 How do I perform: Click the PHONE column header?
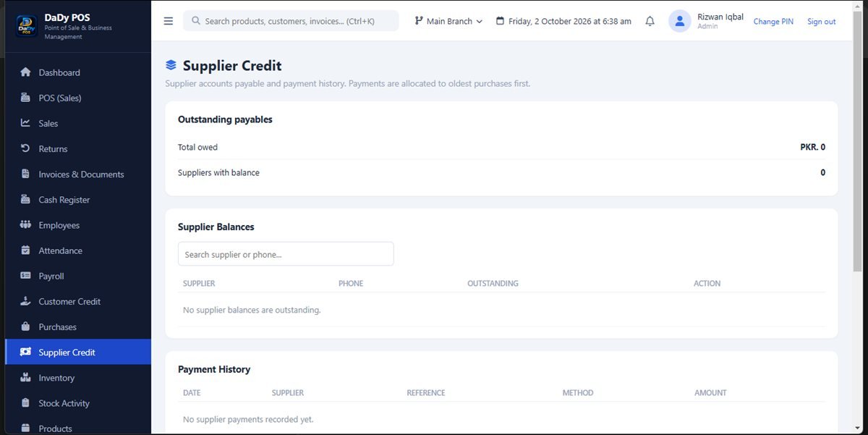point(351,284)
